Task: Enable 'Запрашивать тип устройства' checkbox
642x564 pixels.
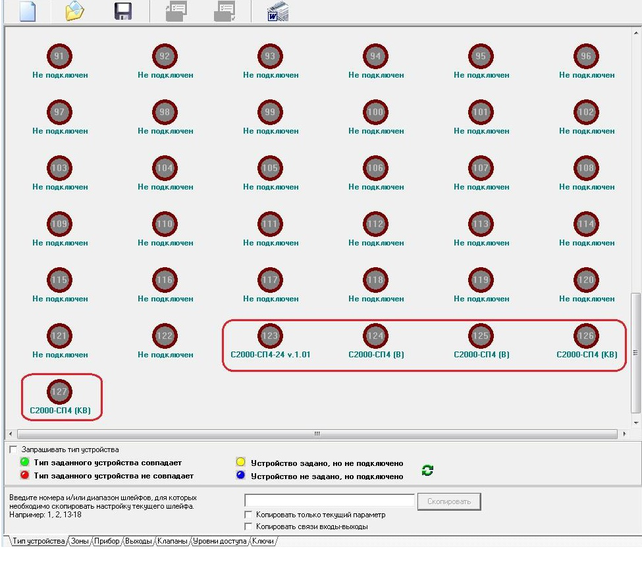Action: pyautogui.click(x=13, y=450)
